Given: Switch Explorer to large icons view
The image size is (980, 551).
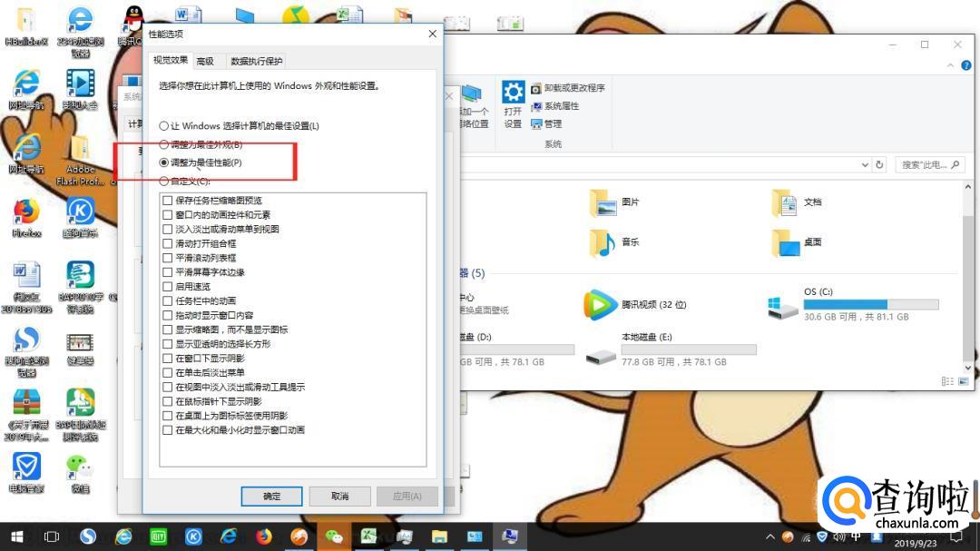Looking at the screenshot, I should click(964, 381).
